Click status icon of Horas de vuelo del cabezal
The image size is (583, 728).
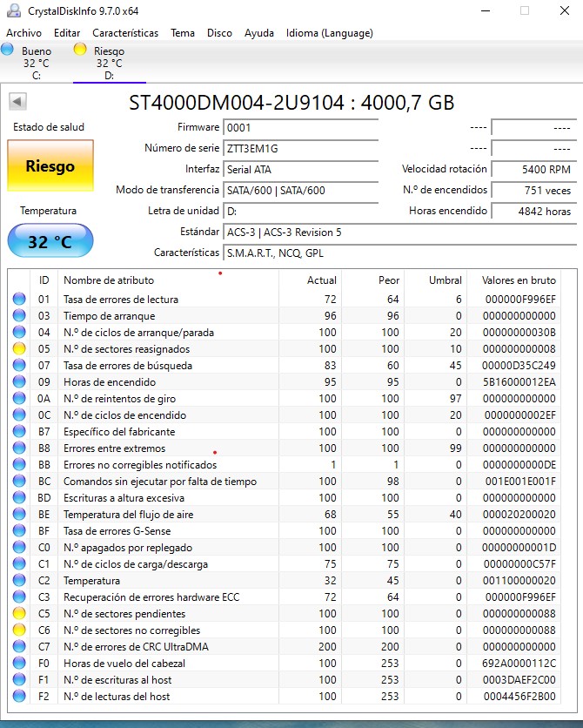pyautogui.click(x=19, y=664)
